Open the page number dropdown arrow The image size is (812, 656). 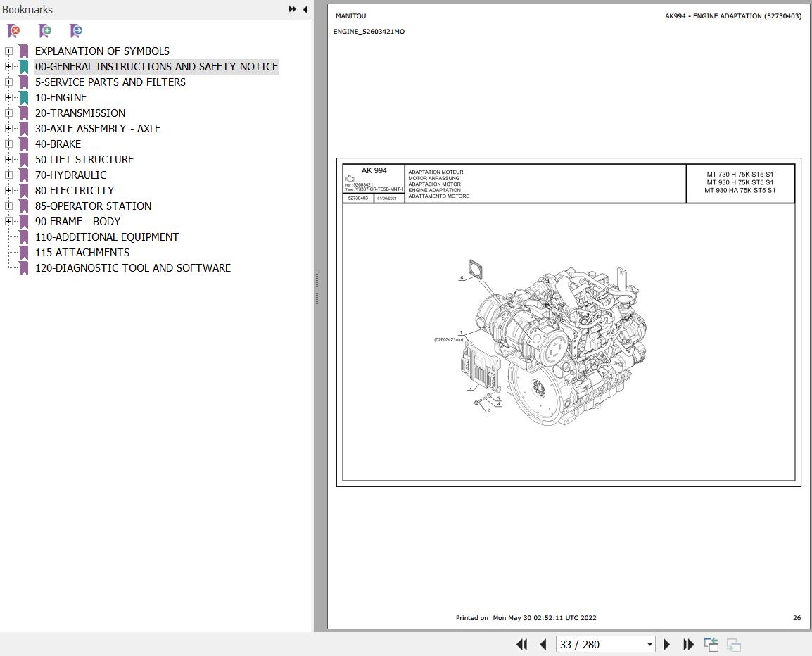point(649,645)
